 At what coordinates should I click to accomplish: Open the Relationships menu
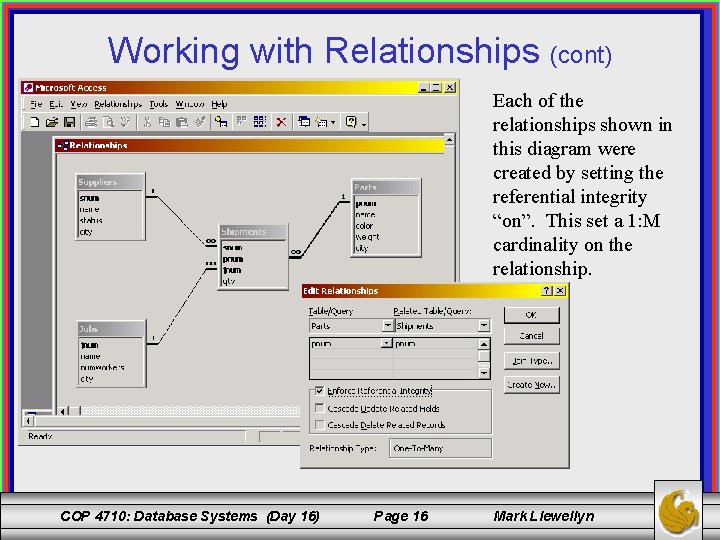[118, 104]
